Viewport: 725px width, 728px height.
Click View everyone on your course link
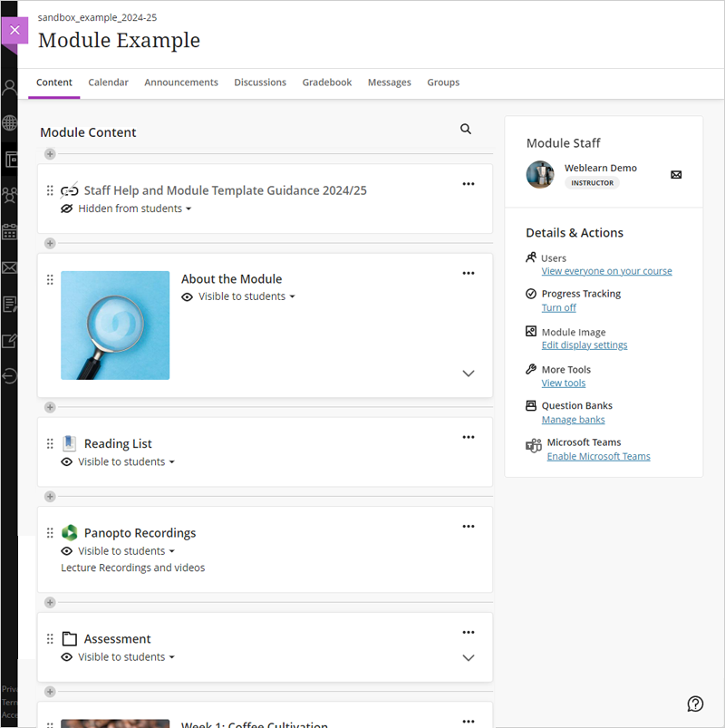(606, 271)
